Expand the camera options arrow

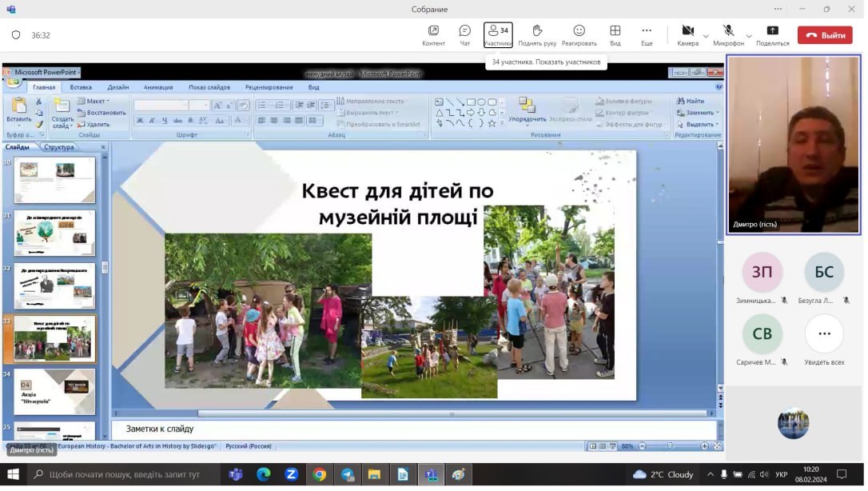[706, 36]
